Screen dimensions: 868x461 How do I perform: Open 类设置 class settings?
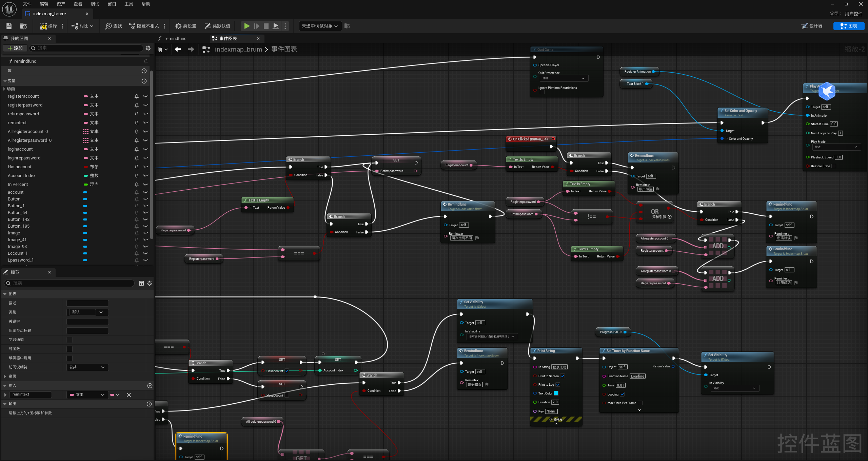(185, 26)
